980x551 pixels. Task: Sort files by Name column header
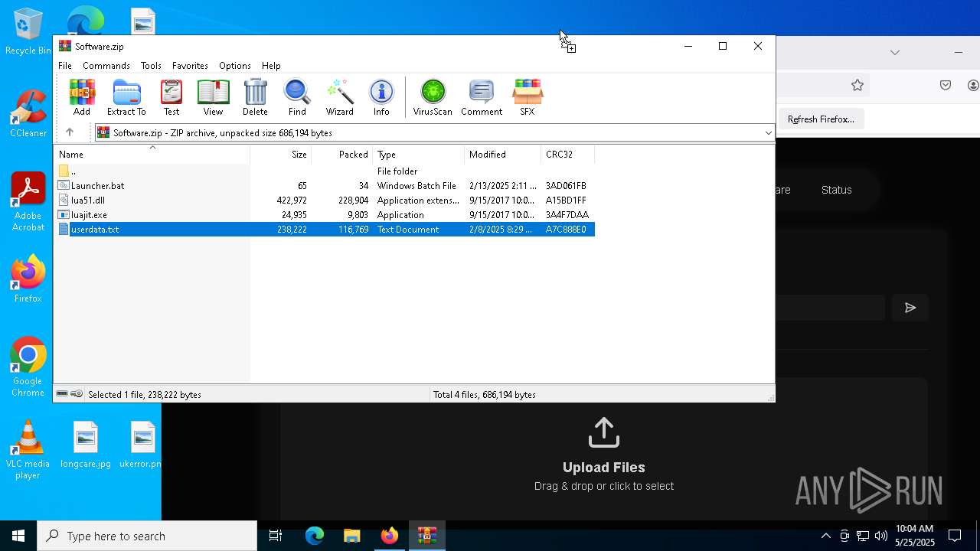click(152, 154)
